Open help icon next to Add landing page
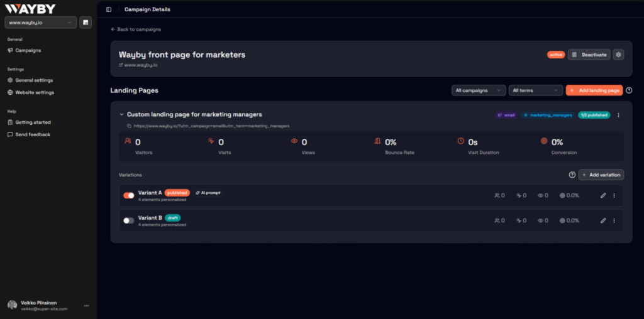Viewport: 644px width, 319px height. coord(629,90)
